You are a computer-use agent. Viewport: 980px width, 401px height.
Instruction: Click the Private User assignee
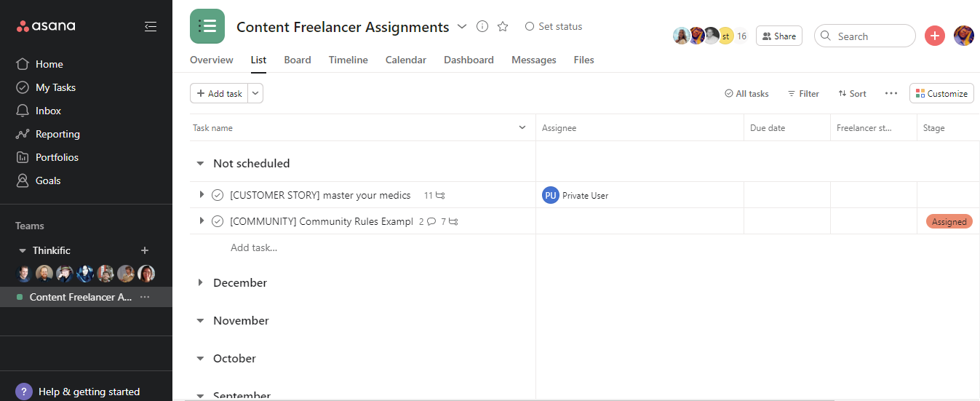tap(575, 195)
